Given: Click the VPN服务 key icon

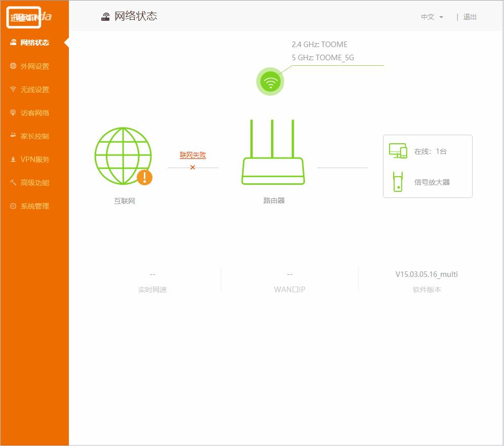Looking at the screenshot, I should click(x=14, y=159).
